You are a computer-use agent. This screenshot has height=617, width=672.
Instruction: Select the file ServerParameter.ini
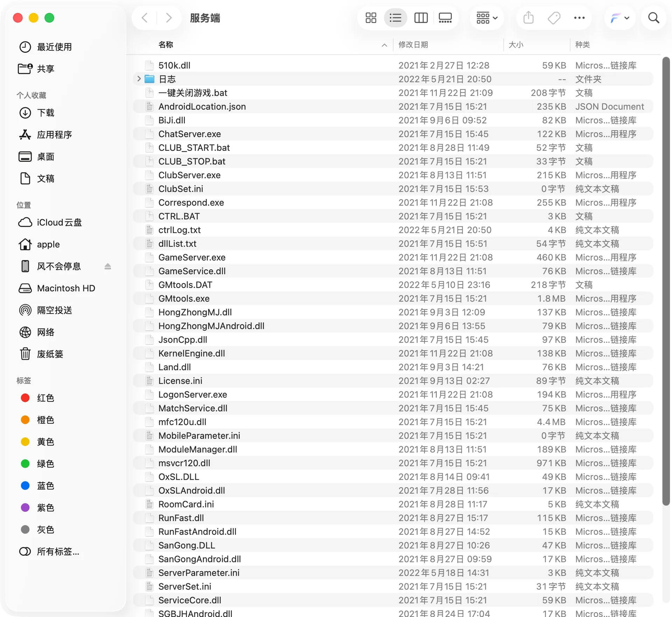(393, 573)
